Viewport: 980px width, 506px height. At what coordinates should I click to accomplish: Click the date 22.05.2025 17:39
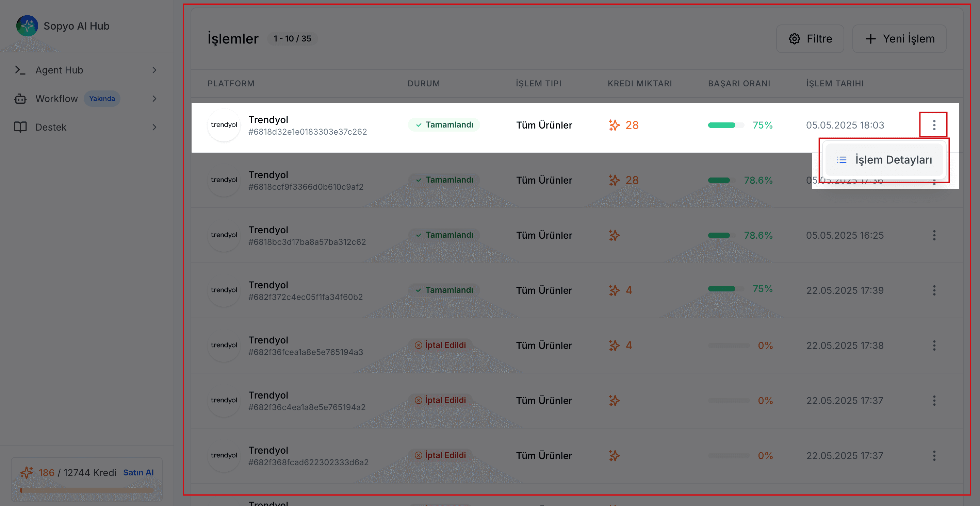(845, 290)
